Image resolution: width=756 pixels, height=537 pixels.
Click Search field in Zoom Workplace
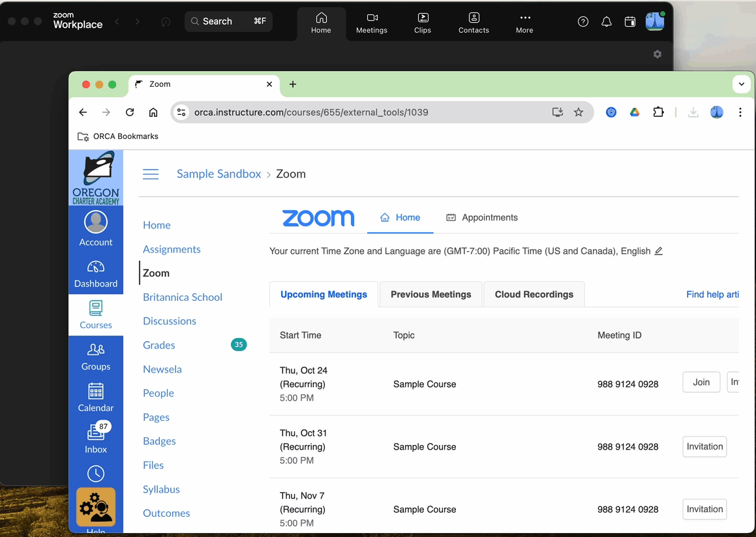tap(228, 22)
